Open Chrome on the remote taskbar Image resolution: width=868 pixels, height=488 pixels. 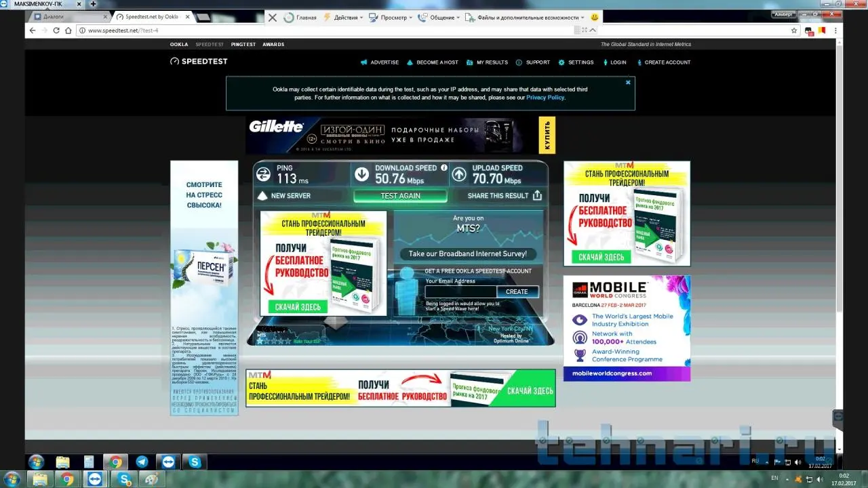pyautogui.click(x=116, y=462)
